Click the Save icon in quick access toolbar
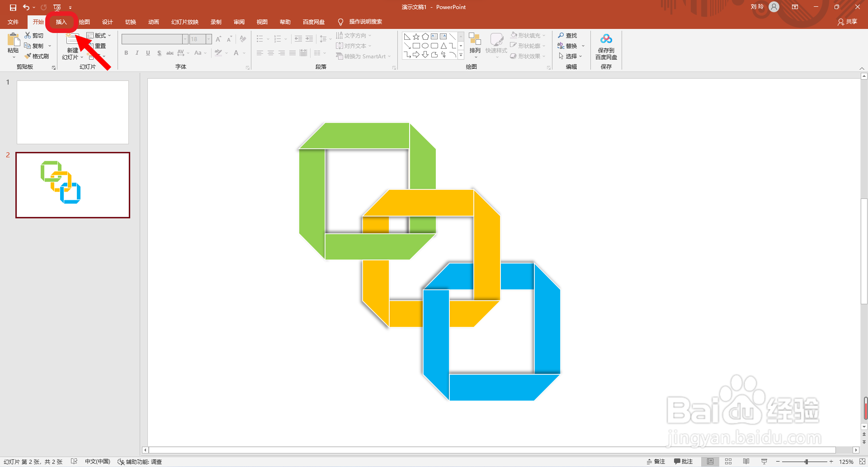Viewport: 868px width, 467px height. (x=13, y=7)
